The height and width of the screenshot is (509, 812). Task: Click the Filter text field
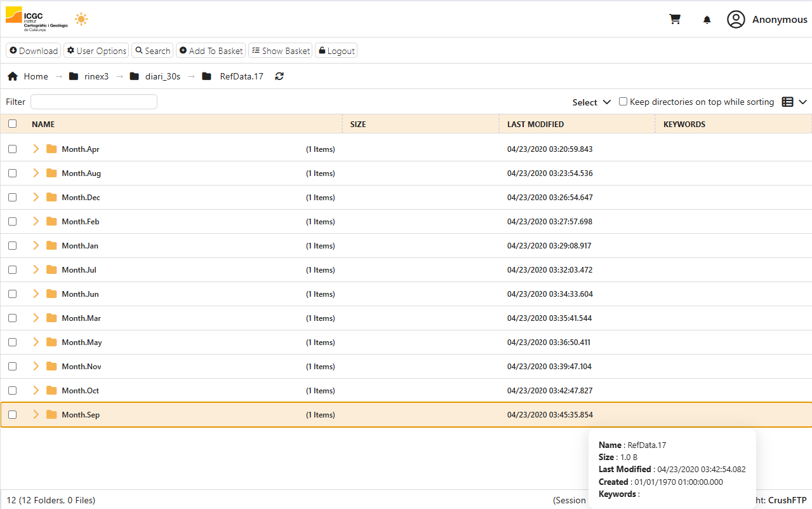tap(93, 102)
